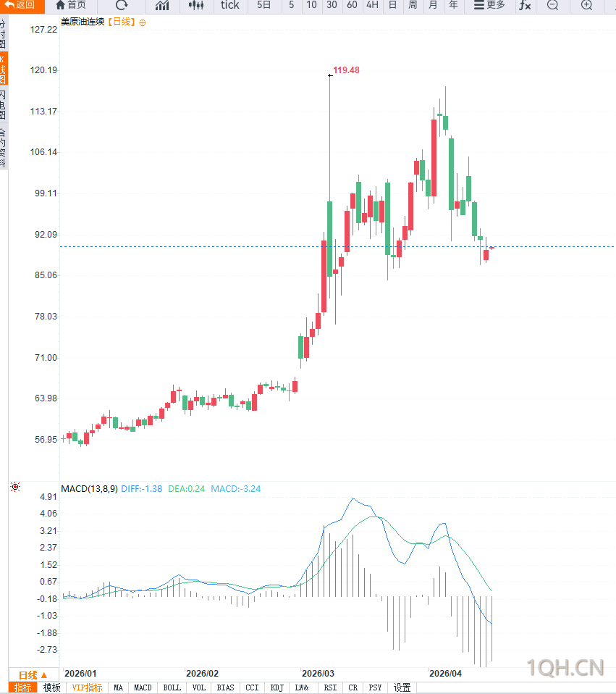This screenshot has height=694, width=616.
Task: Click the 模板 template button
Action: tap(51, 687)
